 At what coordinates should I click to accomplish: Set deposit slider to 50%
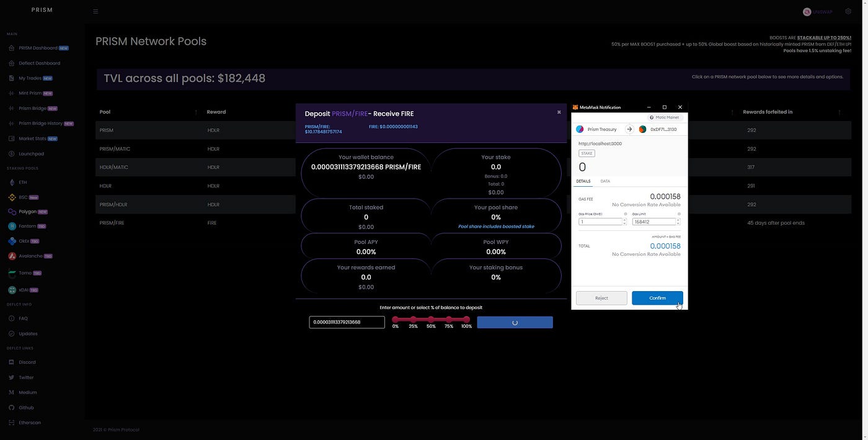coord(431,319)
